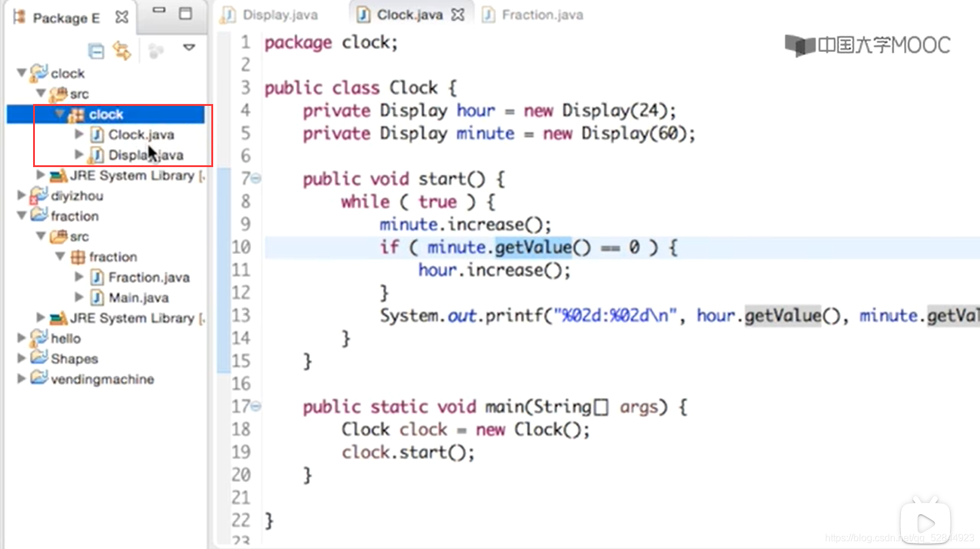Click the video play button overlay

(925, 522)
